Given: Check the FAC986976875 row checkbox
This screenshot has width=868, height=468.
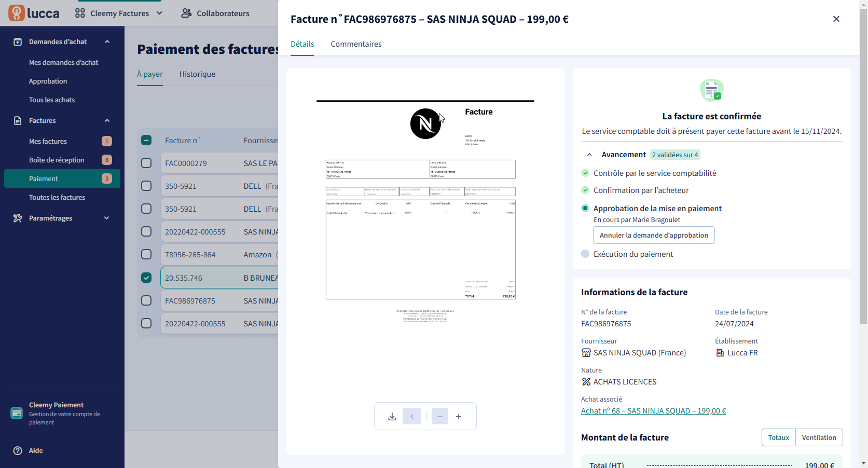Looking at the screenshot, I should 146,300.
